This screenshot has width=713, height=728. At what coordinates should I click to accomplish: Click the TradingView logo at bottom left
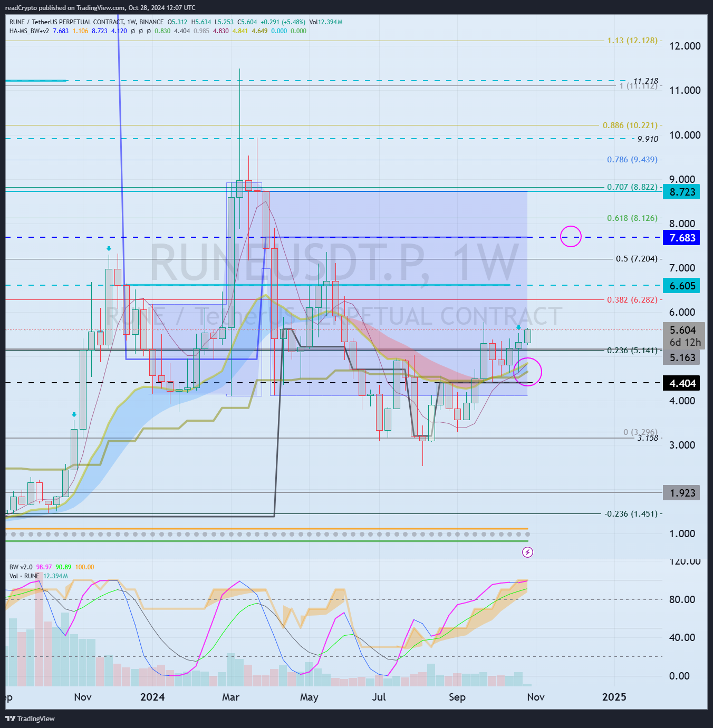[30, 719]
